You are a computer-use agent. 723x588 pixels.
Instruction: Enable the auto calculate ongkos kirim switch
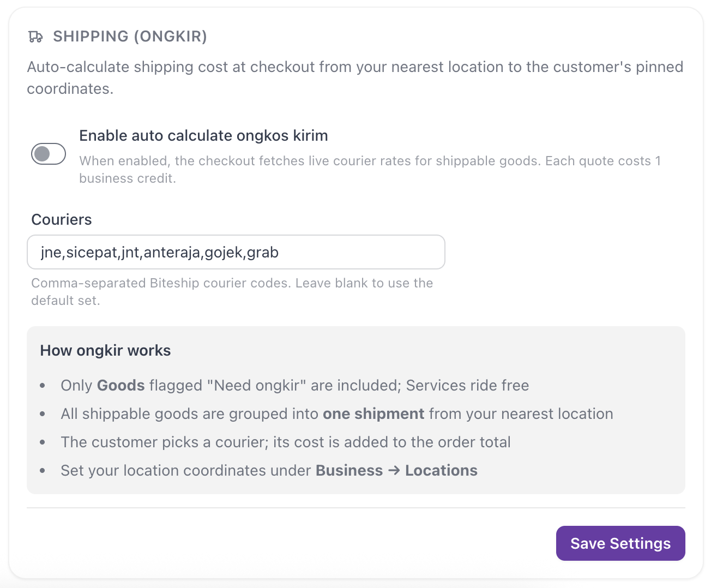pos(49,154)
